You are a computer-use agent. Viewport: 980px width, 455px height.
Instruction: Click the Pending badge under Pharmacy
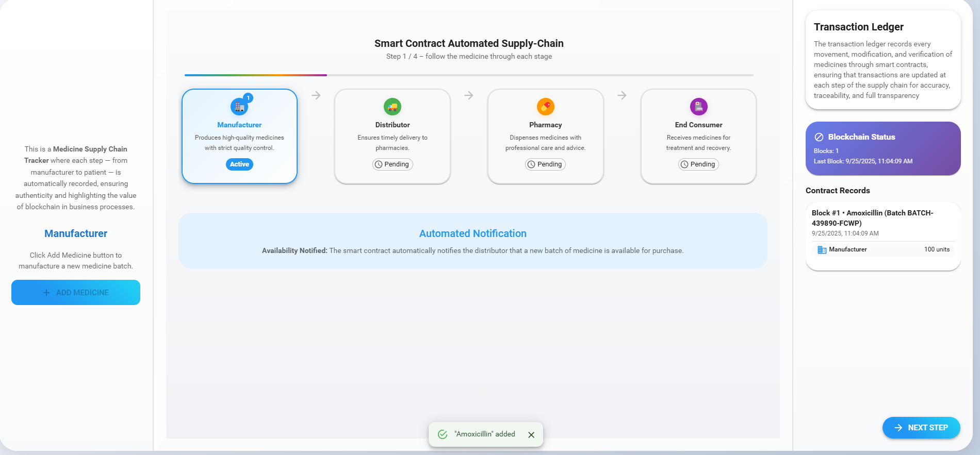pyautogui.click(x=545, y=164)
